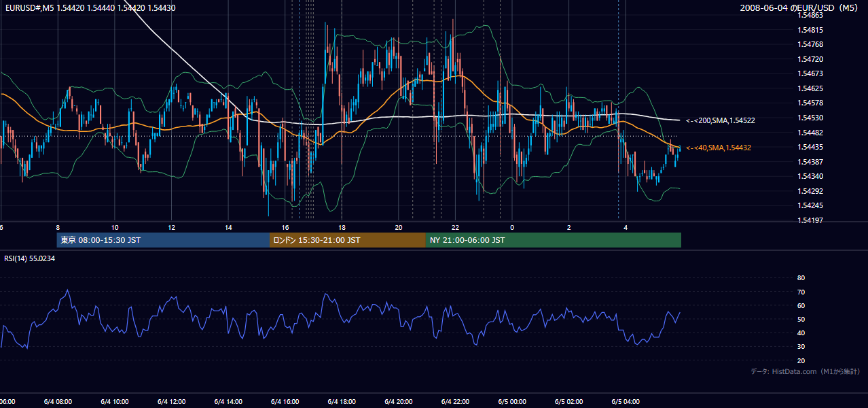Viewport: 868px width, 408px height.
Task: Click price axis label 1.54530
Action: click(x=811, y=118)
